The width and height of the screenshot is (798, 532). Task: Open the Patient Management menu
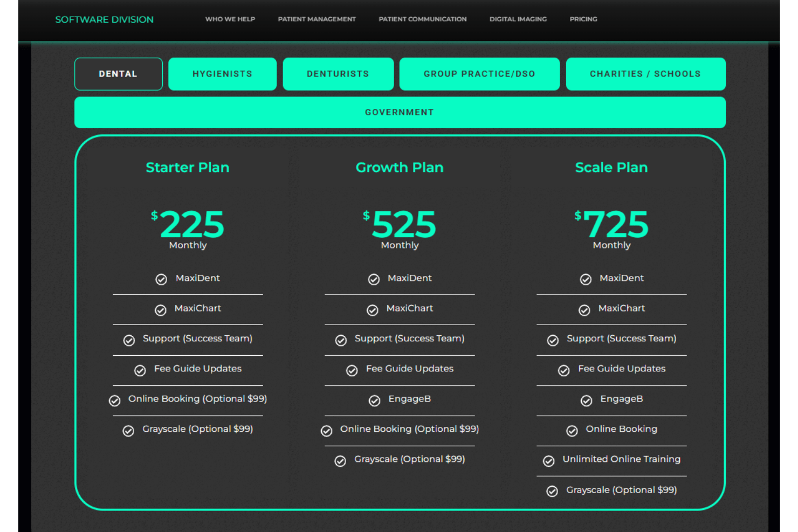(317, 19)
